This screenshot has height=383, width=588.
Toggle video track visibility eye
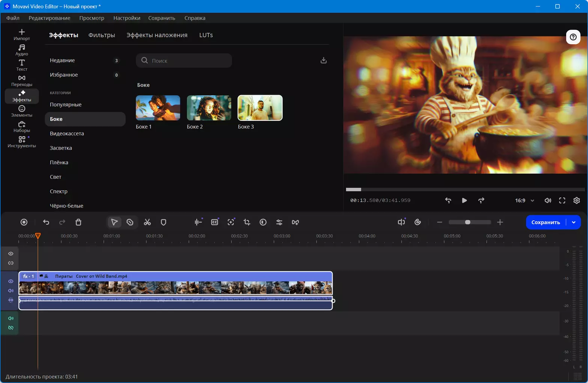[x=11, y=281]
